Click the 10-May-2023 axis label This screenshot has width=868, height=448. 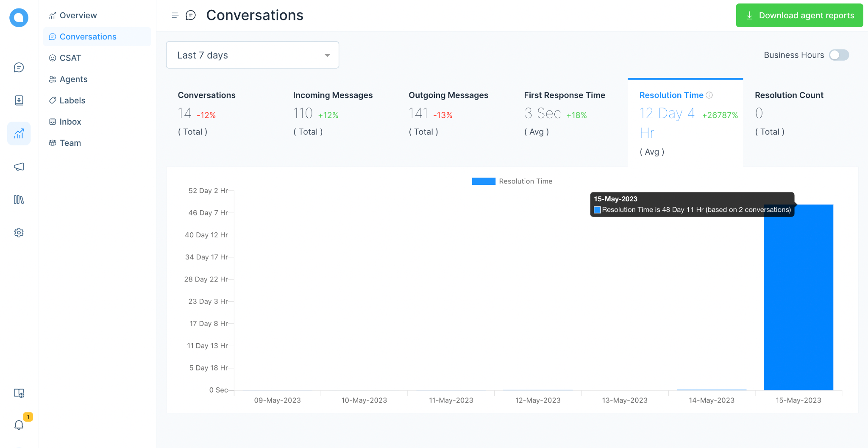point(364,401)
